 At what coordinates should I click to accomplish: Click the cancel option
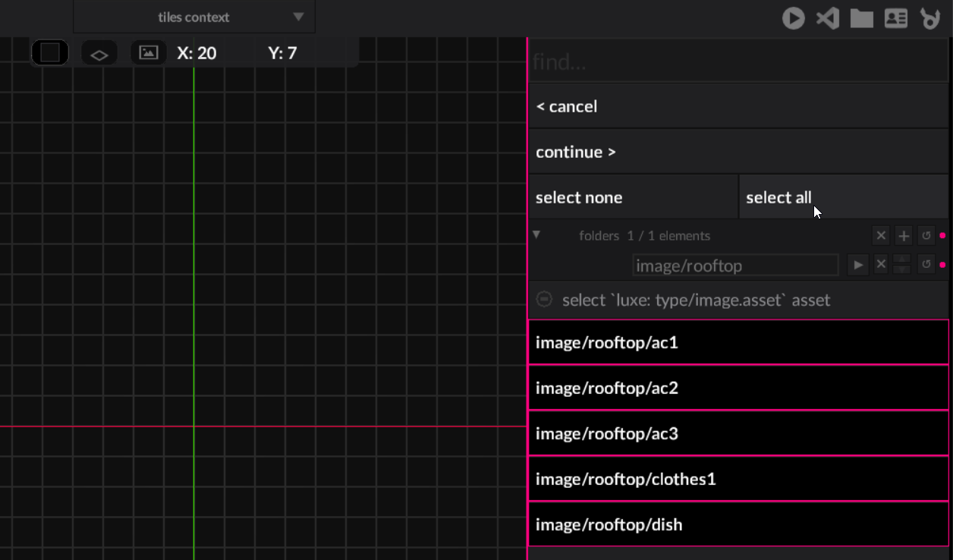(738, 106)
